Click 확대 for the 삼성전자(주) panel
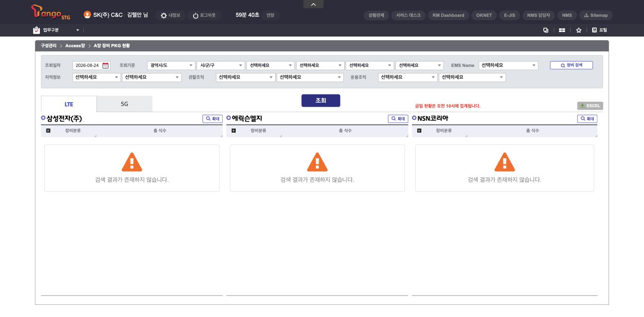The width and height of the screenshot is (644, 317). (212, 119)
